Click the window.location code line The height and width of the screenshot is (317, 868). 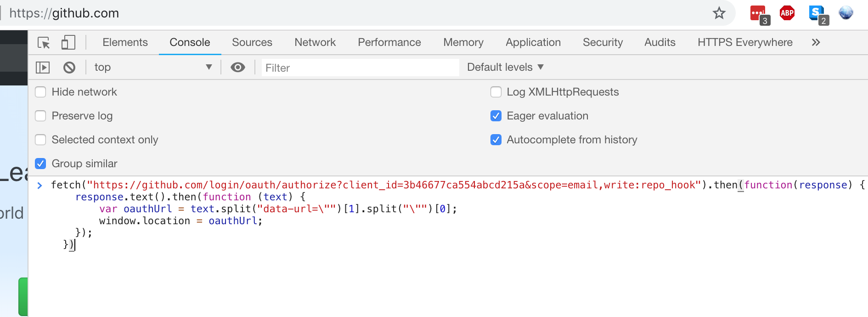pos(180,221)
